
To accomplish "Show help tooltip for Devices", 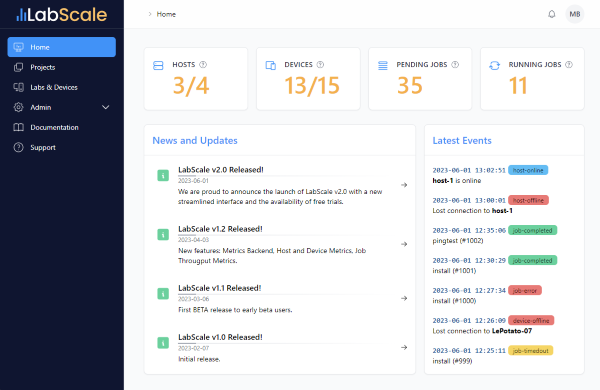I will (x=320, y=65).
